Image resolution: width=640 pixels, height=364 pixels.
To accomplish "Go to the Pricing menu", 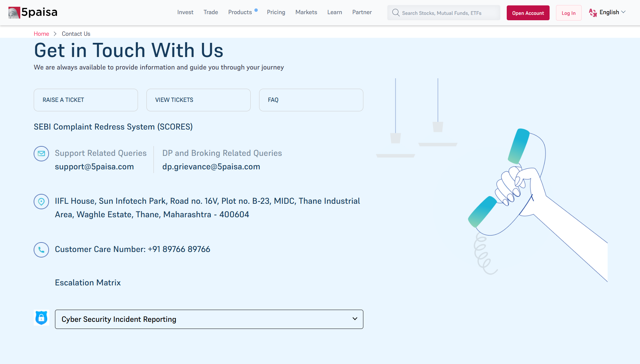I will tap(276, 12).
